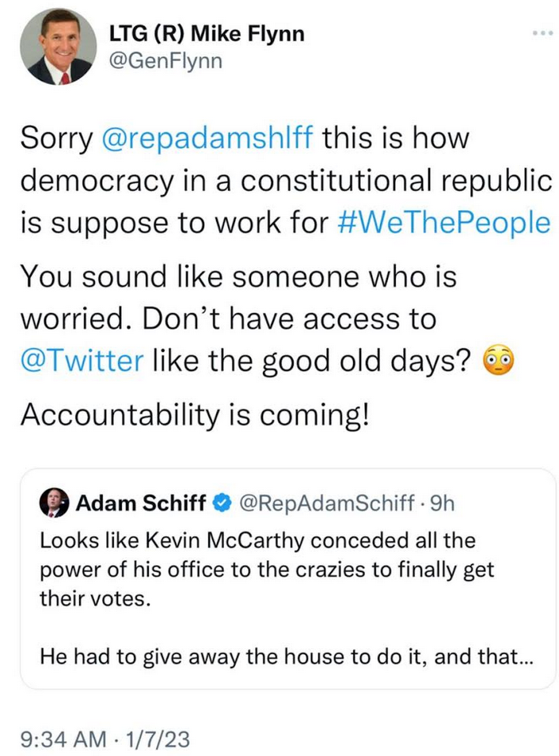Click the @GenFlynn handle
Screen dimensions: 559x756
(x=166, y=60)
